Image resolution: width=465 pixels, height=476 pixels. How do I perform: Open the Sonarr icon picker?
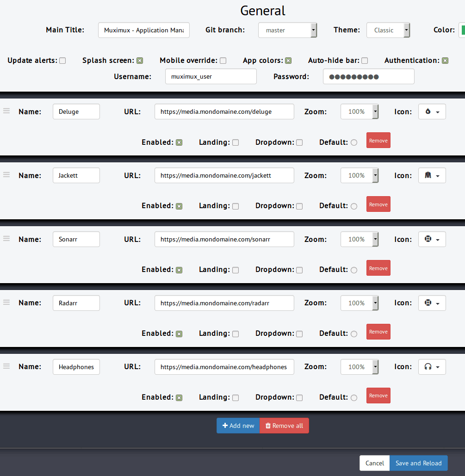click(x=432, y=239)
